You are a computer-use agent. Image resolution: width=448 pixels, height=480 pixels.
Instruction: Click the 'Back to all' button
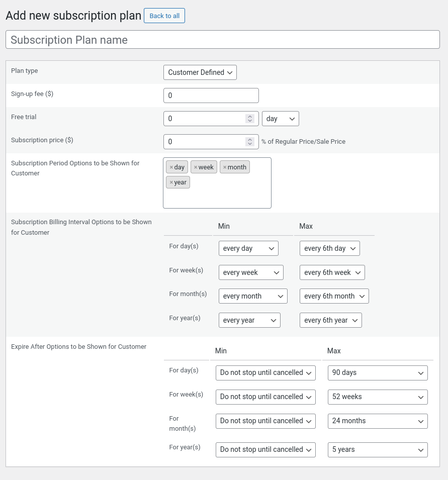pyautogui.click(x=164, y=16)
